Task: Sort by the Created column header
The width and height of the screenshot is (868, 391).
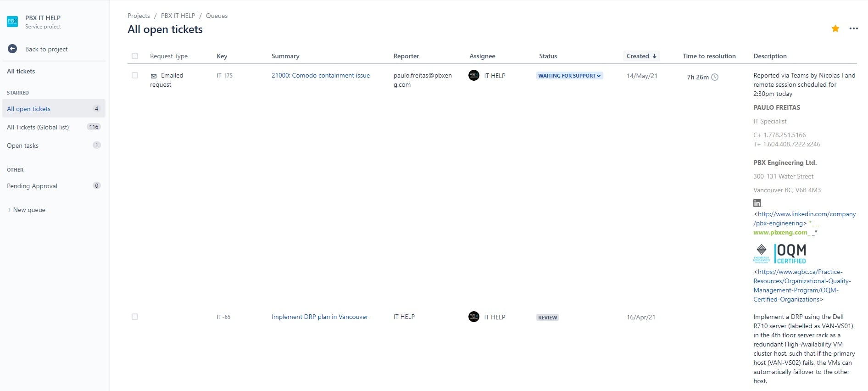Action: click(x=641, y=56)
